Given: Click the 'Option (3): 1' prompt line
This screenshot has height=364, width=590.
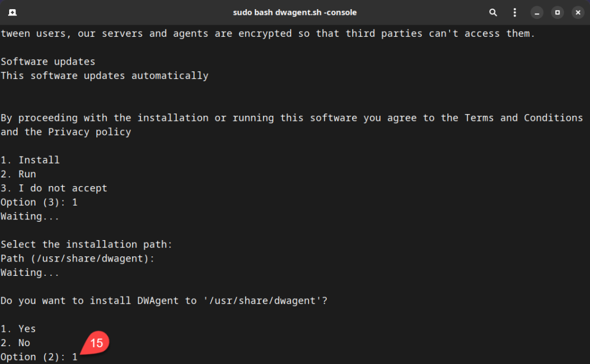Looking at the screenshot, I should click(38, 202).
